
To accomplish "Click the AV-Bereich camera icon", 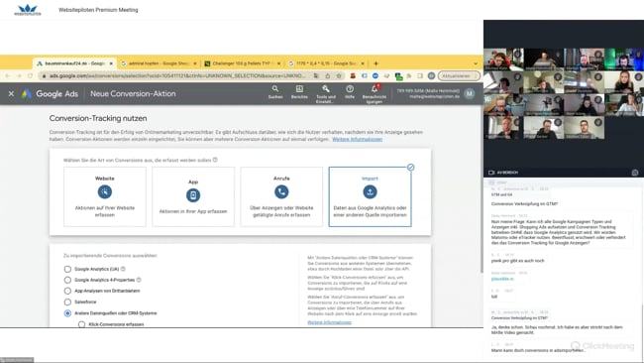I will point(491,173).
